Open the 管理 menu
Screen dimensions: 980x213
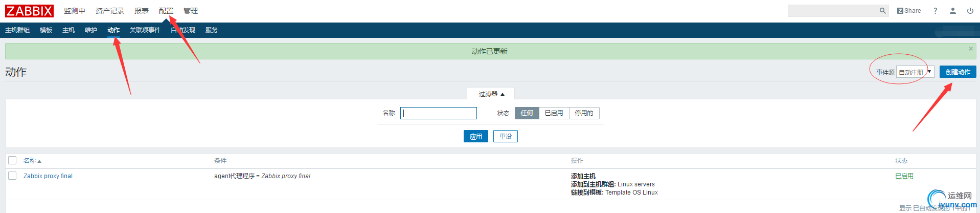click(191, 11)
